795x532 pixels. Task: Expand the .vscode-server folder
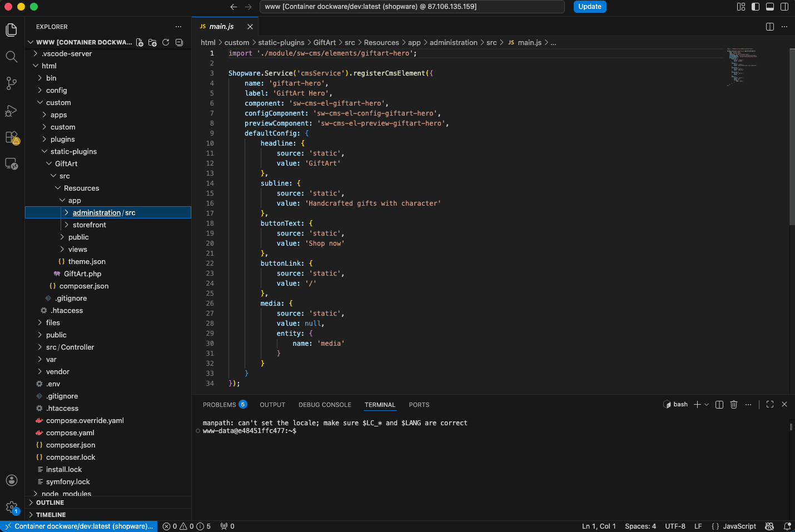click(x=108, y=53)
